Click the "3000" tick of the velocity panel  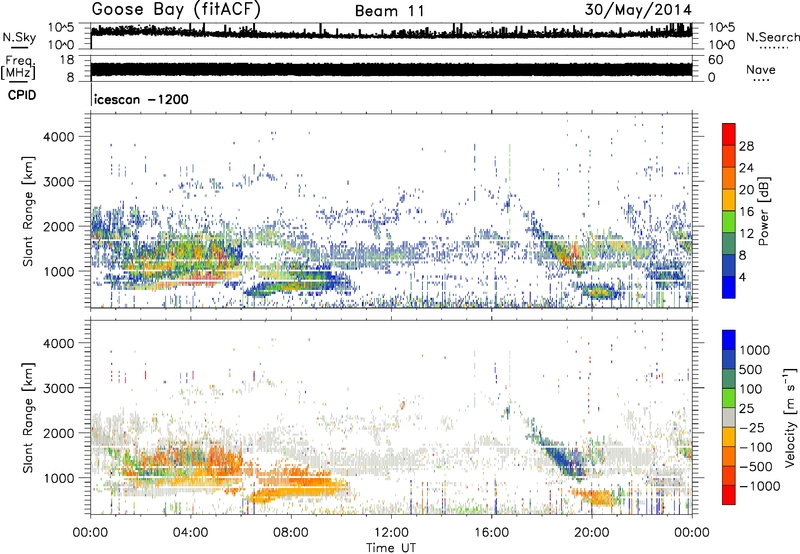tap(59, 388)
